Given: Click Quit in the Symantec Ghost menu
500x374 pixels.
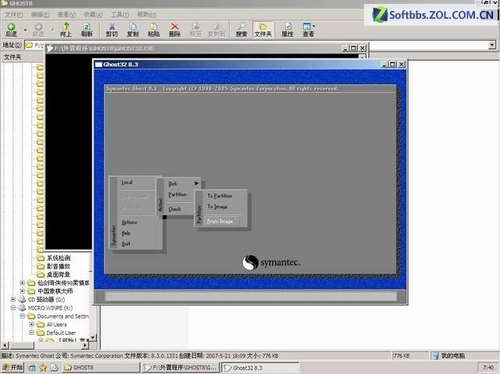Looking at the screenshot, I should (126, 244).
